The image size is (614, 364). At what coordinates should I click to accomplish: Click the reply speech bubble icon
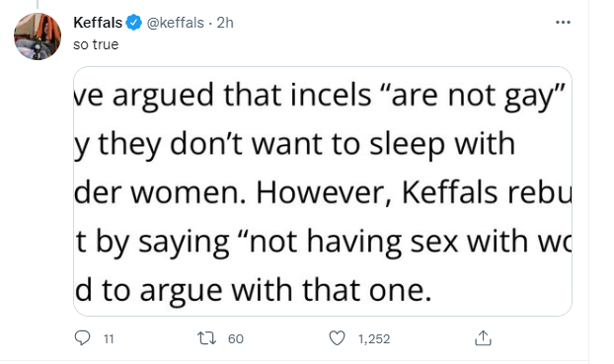point(82,338)
